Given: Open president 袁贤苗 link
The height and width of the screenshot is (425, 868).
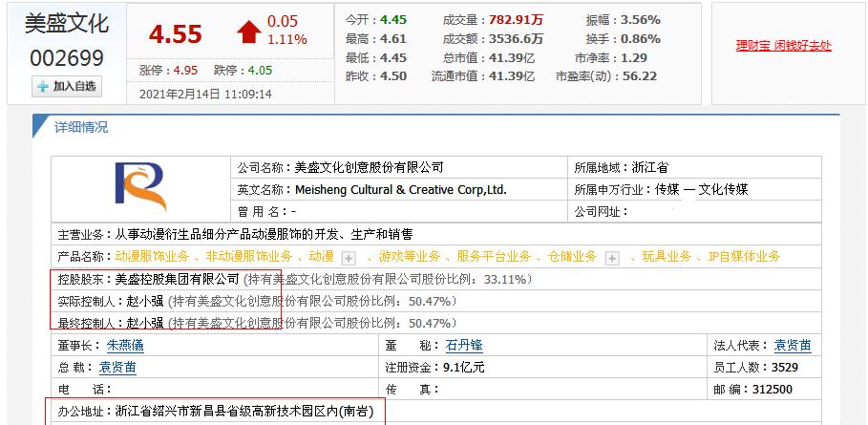Looking at the screenshot, I should tap(117, 368).
